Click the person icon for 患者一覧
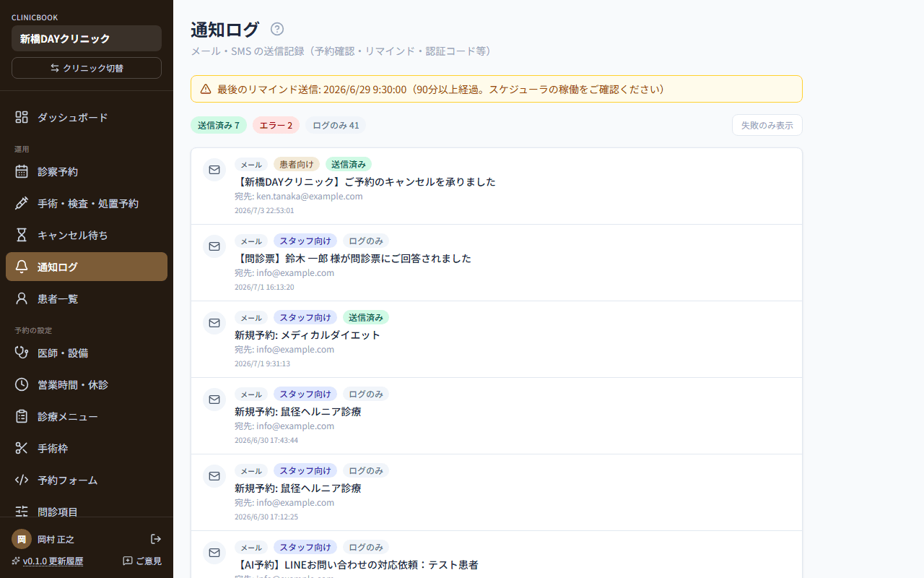The width and height of the screenshot is (924, 578). (22, 298)
